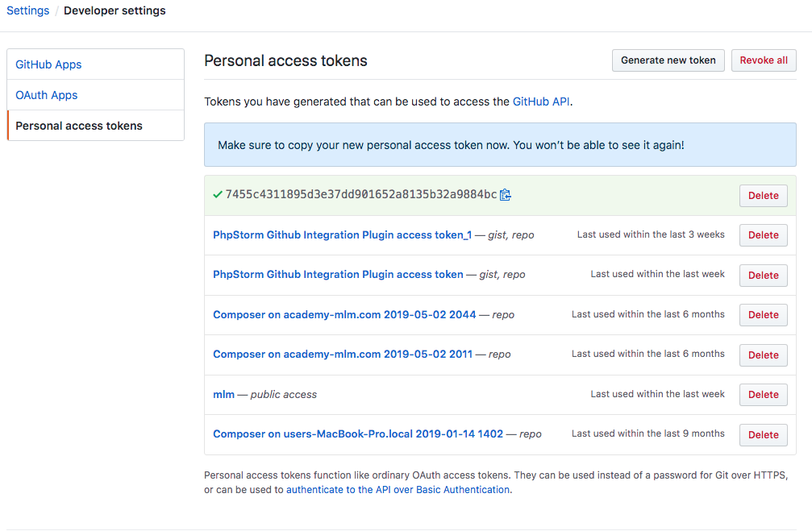
Task: Delete the PhpStorm access token_1 entry
Action: coord(762,234)
